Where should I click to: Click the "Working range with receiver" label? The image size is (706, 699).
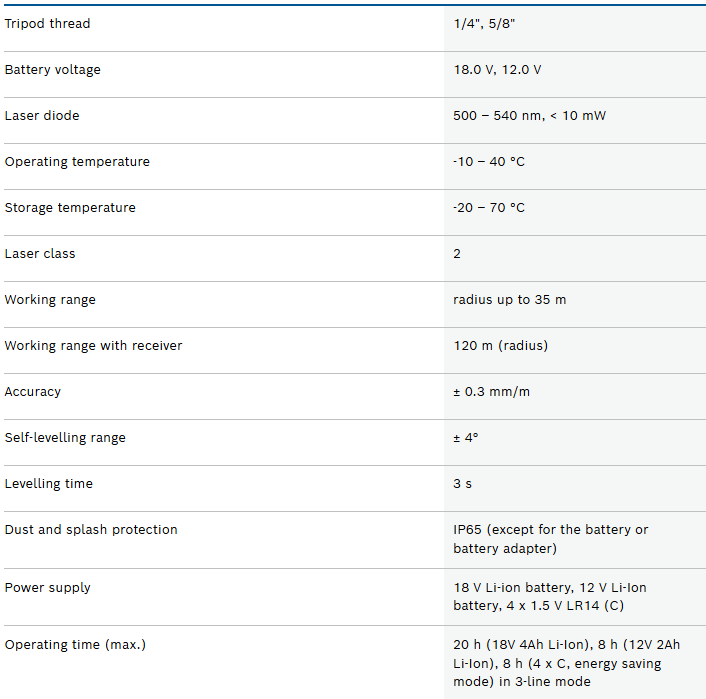94,345
